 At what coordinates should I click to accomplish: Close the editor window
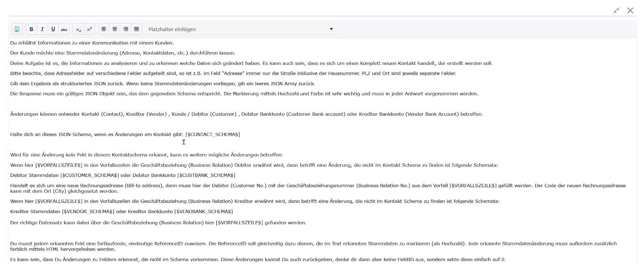point(630,11)
